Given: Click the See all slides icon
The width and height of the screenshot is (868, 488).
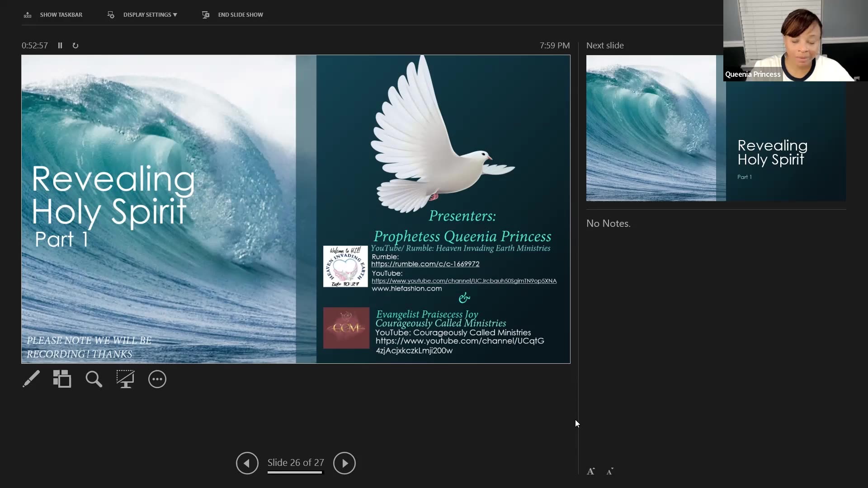Looking at the screenshot, I should tap(62, 379).
